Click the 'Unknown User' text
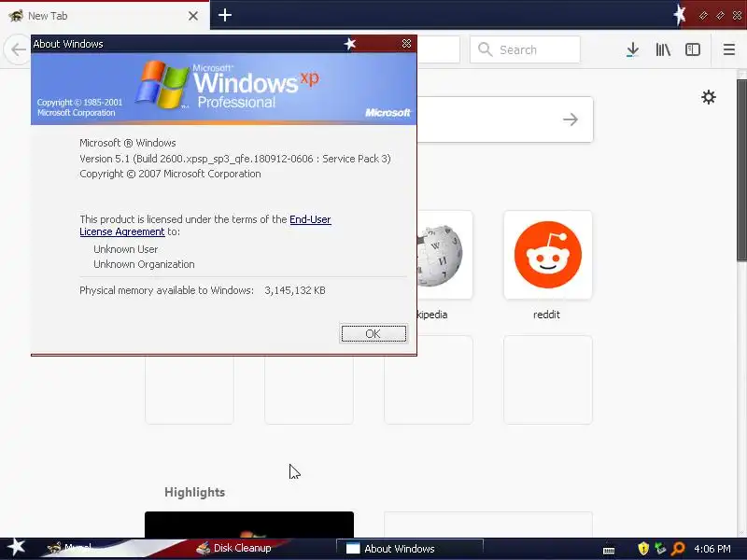The image size is (747, 560). pos(126,249)
